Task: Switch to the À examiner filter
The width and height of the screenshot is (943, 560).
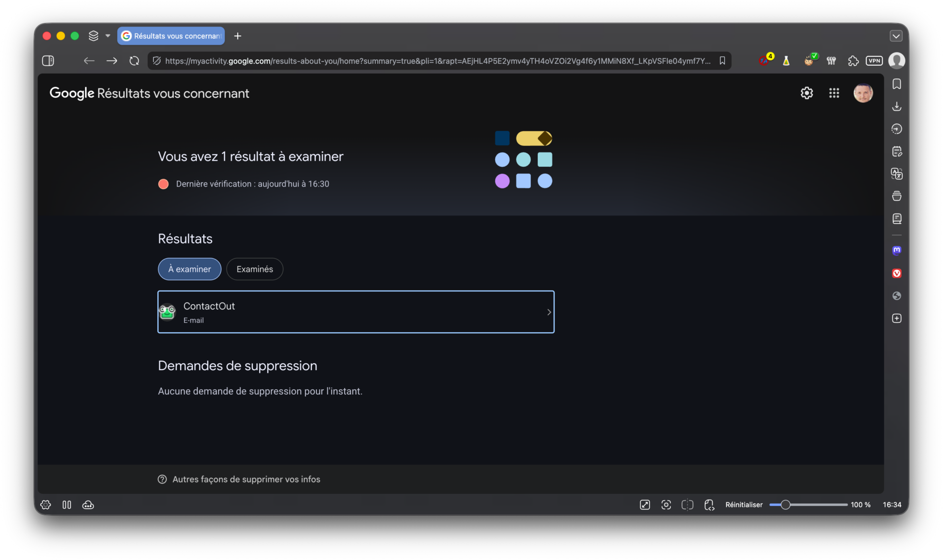Action: click(190, 269)
